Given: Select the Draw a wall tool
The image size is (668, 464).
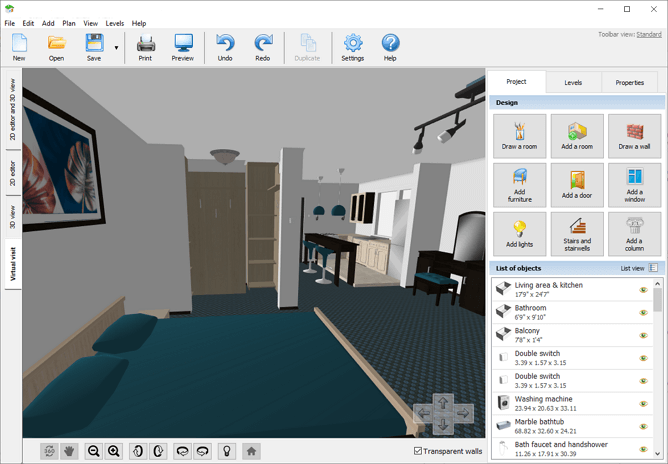Looking at the screenshot, I should 634,136.
